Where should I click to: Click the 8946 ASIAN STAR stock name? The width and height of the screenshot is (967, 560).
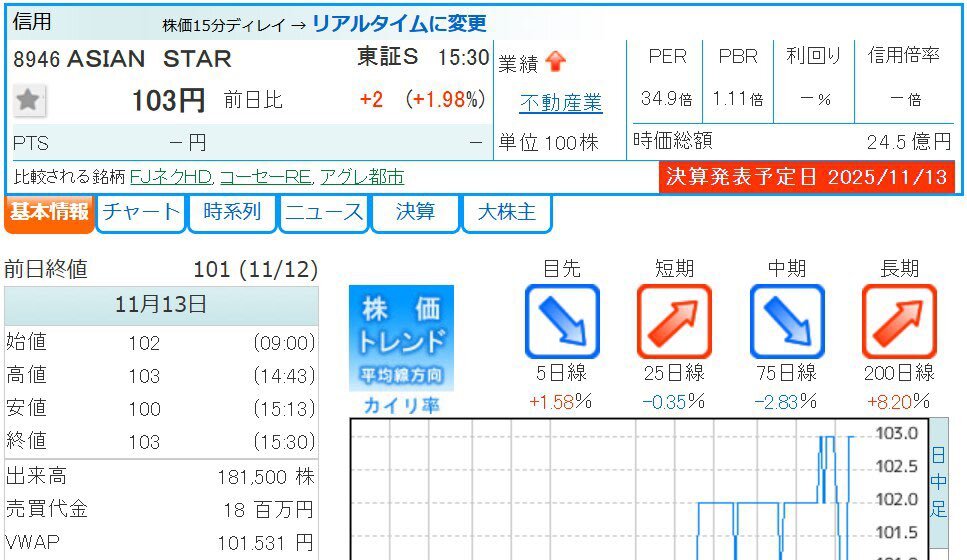tap(122, 59)
